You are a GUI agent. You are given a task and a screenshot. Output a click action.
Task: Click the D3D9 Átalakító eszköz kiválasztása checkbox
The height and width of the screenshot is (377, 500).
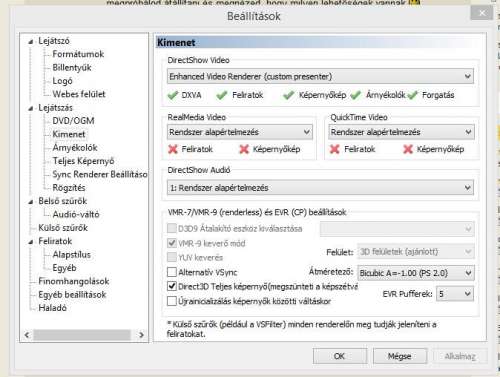(x=172, y=228)
